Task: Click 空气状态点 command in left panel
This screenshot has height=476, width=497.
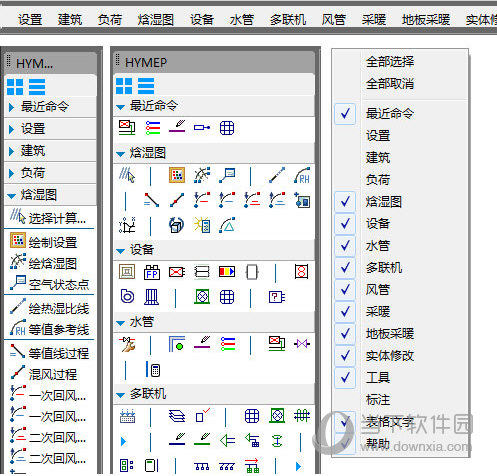Action: [x=49, y=284]
